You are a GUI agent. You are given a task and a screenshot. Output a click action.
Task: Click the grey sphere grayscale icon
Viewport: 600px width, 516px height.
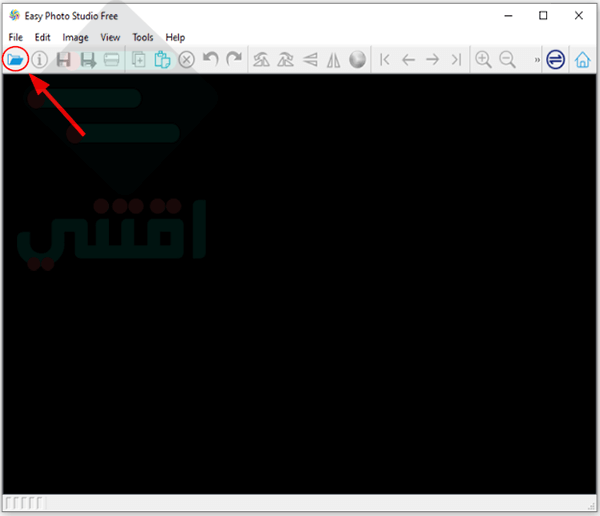[357, 60]
